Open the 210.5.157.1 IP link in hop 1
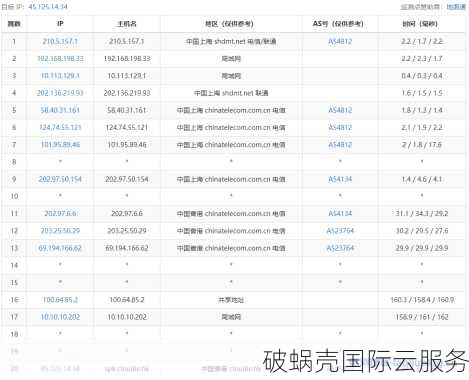This screenshot has width=469, height=380. coord(60,41)
